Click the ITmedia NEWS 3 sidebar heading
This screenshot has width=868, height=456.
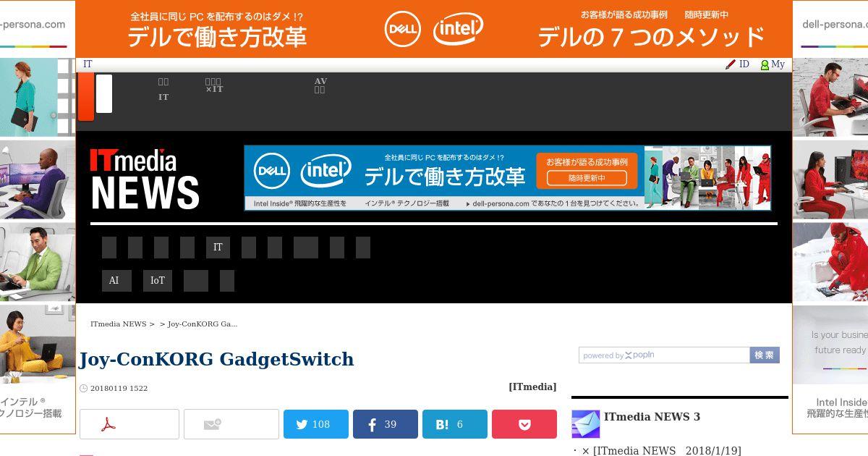click(652, 417)
